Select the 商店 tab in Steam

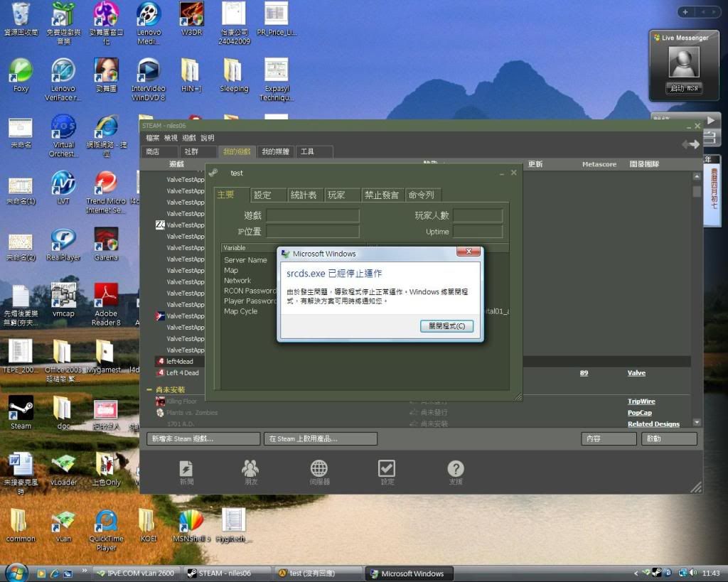(x=153, y=151)
